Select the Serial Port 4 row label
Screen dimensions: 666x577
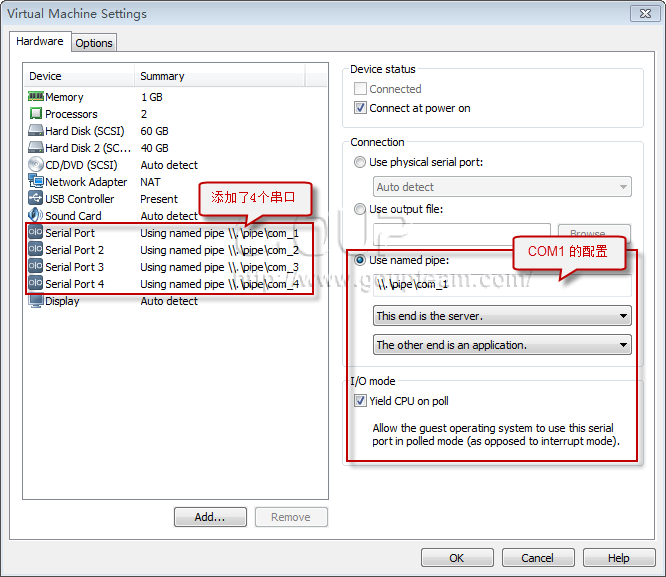pos(75,284)
